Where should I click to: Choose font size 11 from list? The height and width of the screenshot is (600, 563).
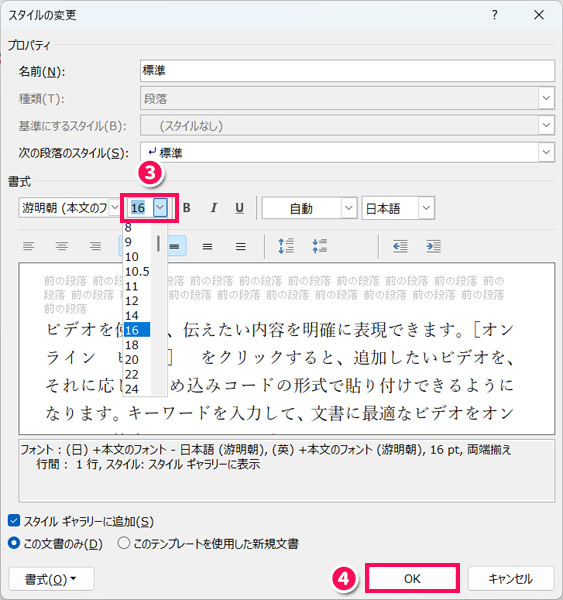(137, 286)
